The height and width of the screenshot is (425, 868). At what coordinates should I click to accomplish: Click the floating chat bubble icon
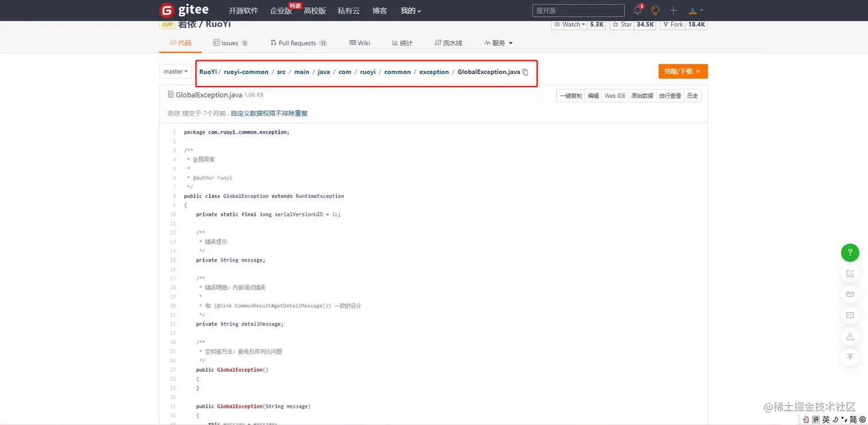point(850,315)
